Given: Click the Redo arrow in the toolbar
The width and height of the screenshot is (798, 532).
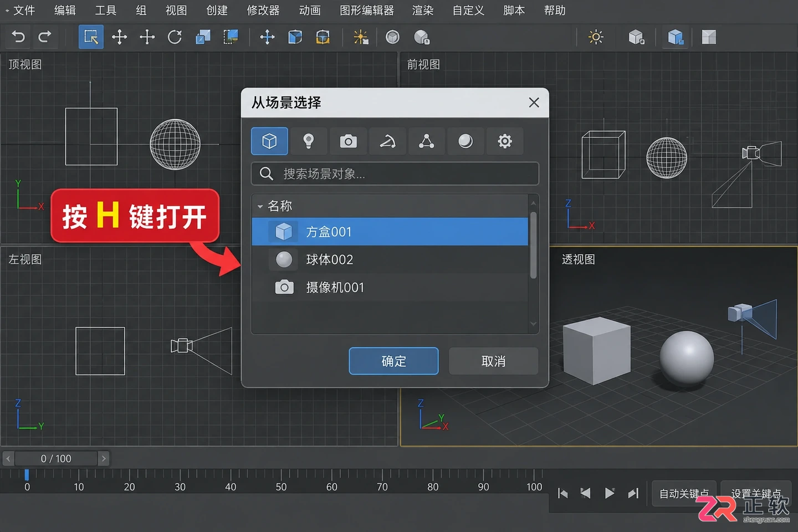Looking at the screenshot, I should (45, 37).
